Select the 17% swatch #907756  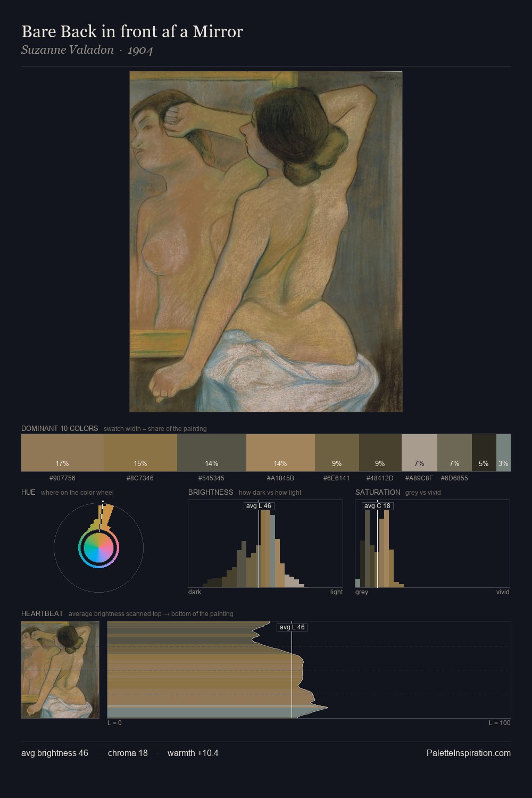pos(62,453)
